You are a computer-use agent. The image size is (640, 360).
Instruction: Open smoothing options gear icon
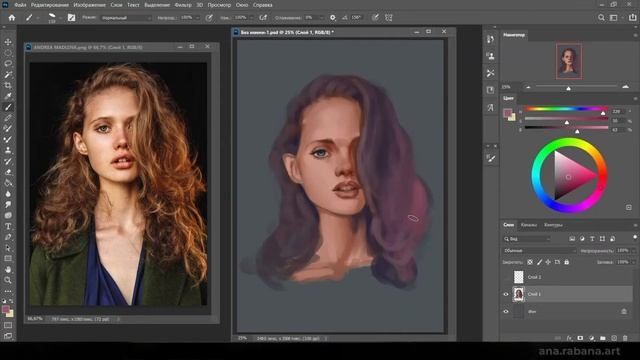point(333,18)
